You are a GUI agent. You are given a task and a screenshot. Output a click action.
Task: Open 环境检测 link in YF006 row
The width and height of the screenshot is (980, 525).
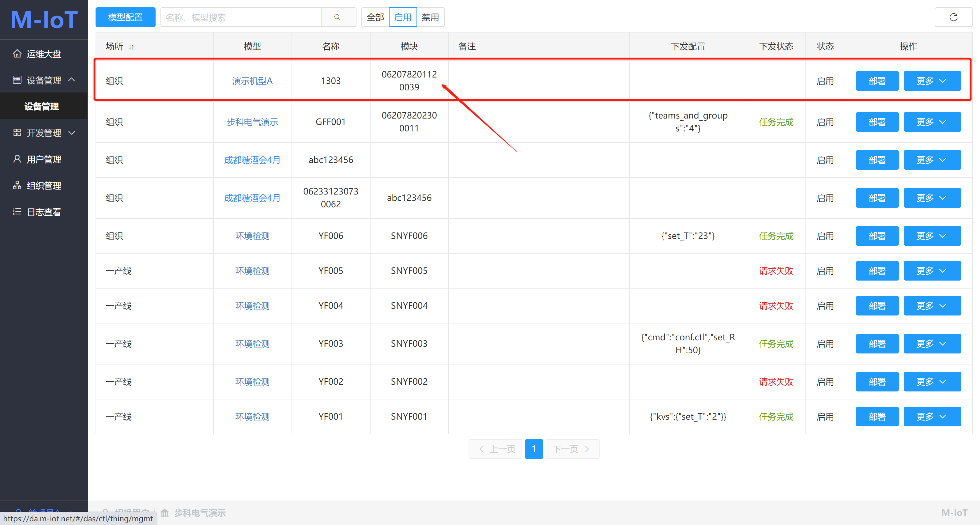252,236
